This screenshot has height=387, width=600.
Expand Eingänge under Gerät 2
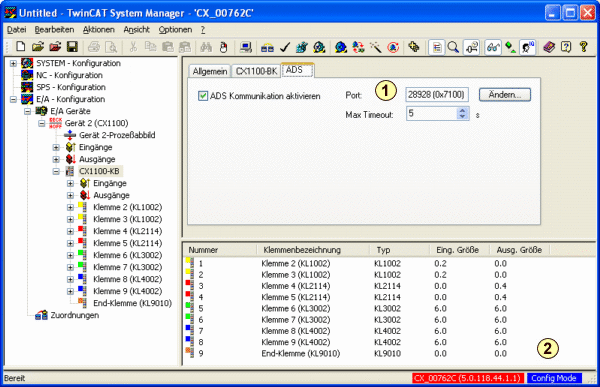pyautogui.click(x=56, y=147)
